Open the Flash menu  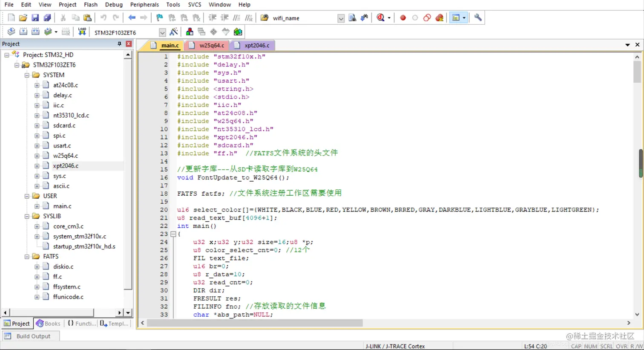click(x=91, y=5)
